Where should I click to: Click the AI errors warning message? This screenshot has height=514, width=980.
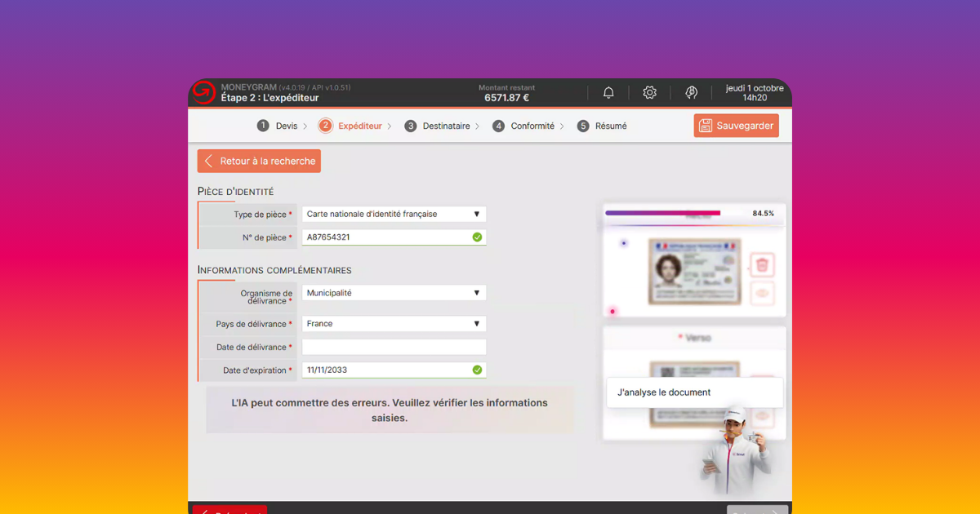(390, 410)
